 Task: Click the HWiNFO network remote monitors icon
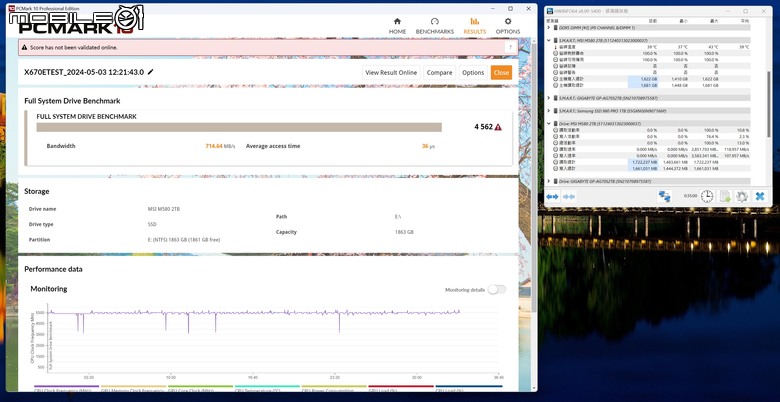pos(664,196)
